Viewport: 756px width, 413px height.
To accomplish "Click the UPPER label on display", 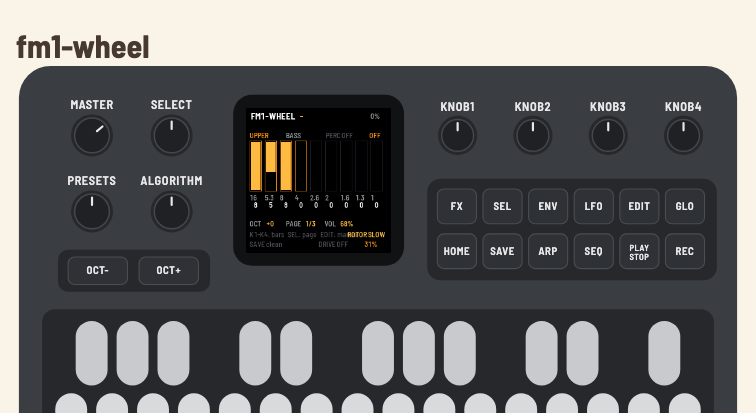I will (259, 136).
